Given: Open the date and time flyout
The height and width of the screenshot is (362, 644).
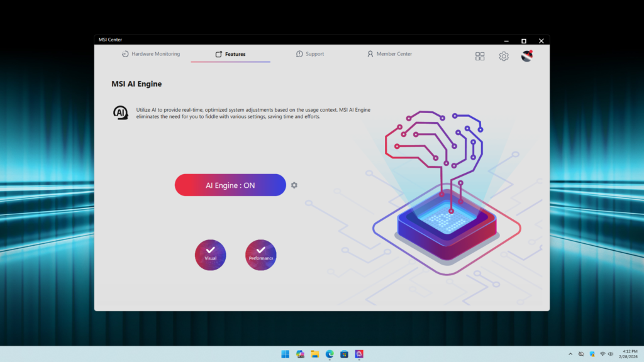Looking at the screenshot, I should pyautogui.click(x=629, y=354).
